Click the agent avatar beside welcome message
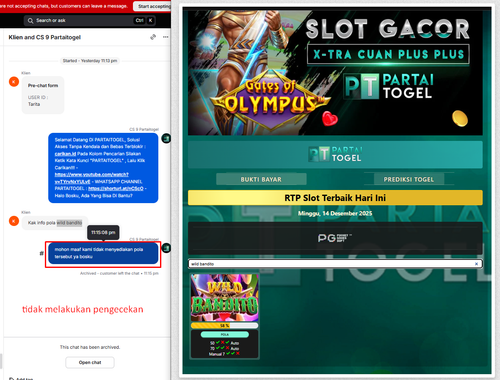This screenshot has width=500, height=380. click(166, 138)
